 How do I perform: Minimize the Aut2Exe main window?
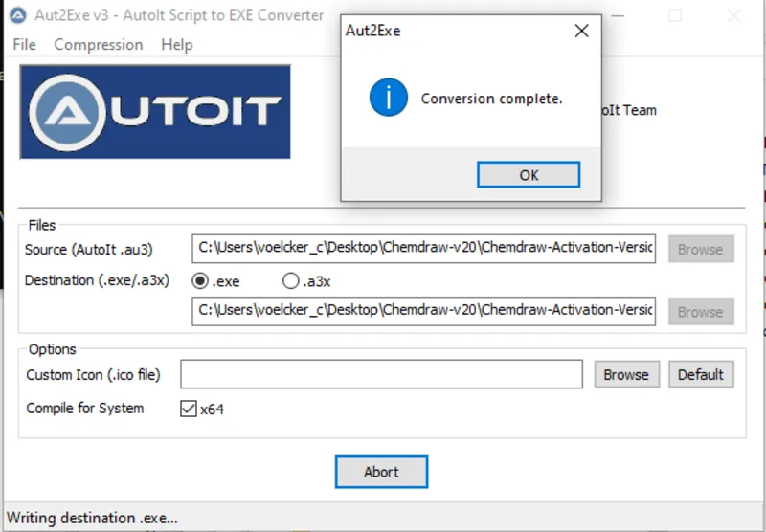click(x=618, y=15)
